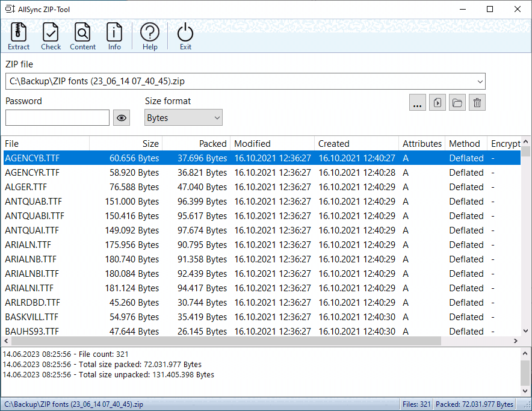Exit the AllSync ZIP-Tool

pyautogui.click(x=185, y=36)
